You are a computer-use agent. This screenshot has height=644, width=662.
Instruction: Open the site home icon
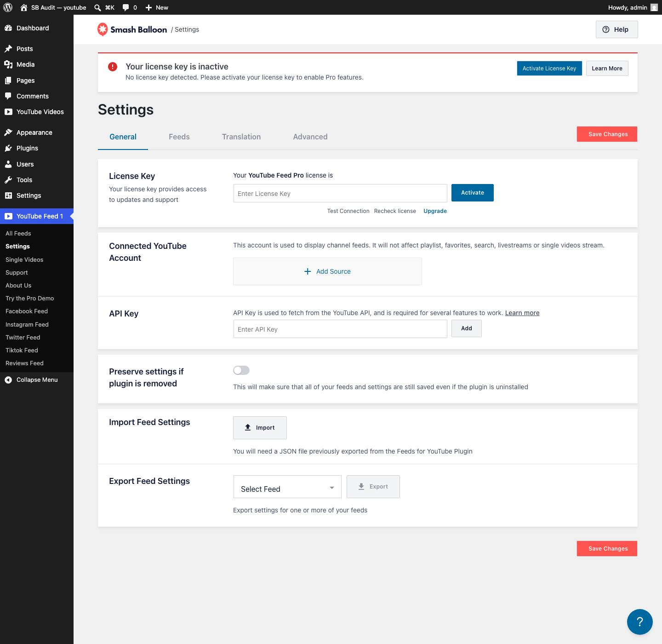[24, 7]
